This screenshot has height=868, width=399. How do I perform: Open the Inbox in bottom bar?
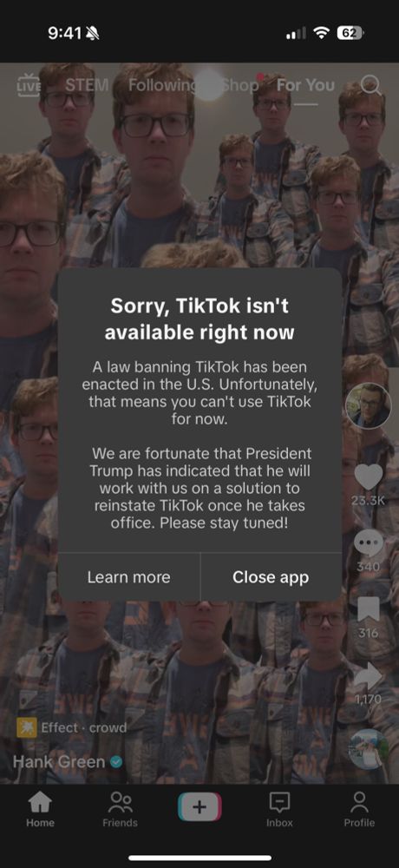(279, 809)
